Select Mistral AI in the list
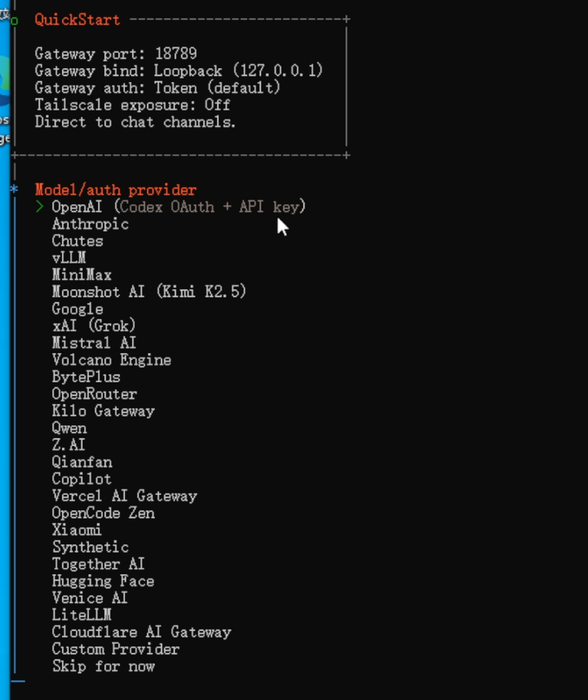 94,343
